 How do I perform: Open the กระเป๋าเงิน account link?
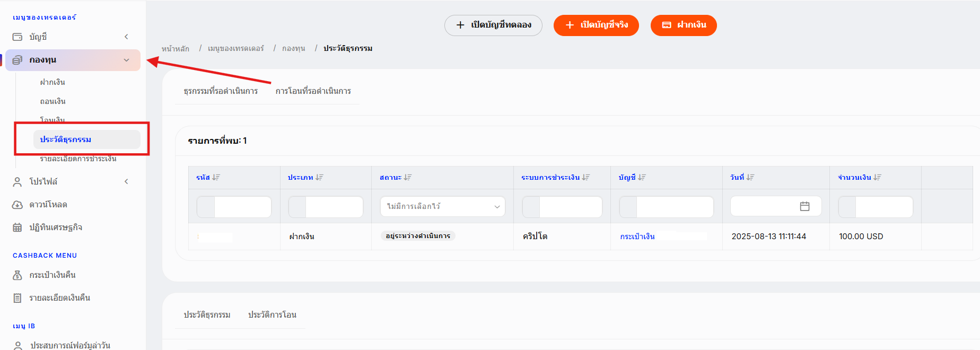[x=637, y=237]
